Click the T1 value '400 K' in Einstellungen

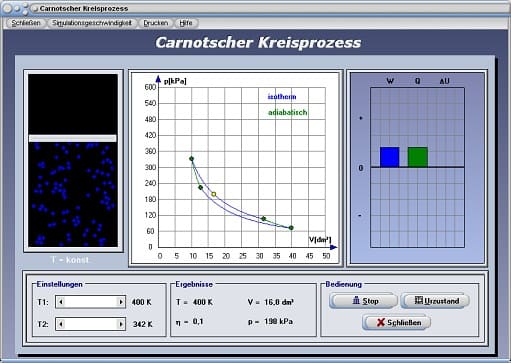point(141,302)
